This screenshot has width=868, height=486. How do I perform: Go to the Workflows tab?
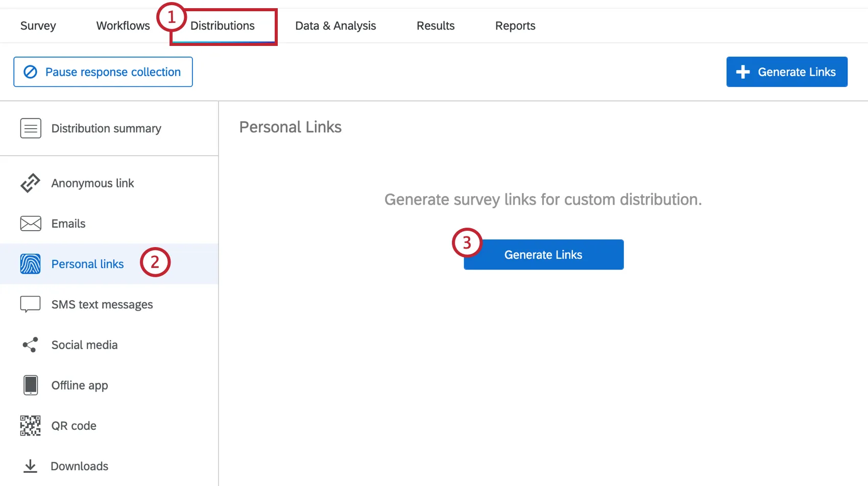pos(123,26)
